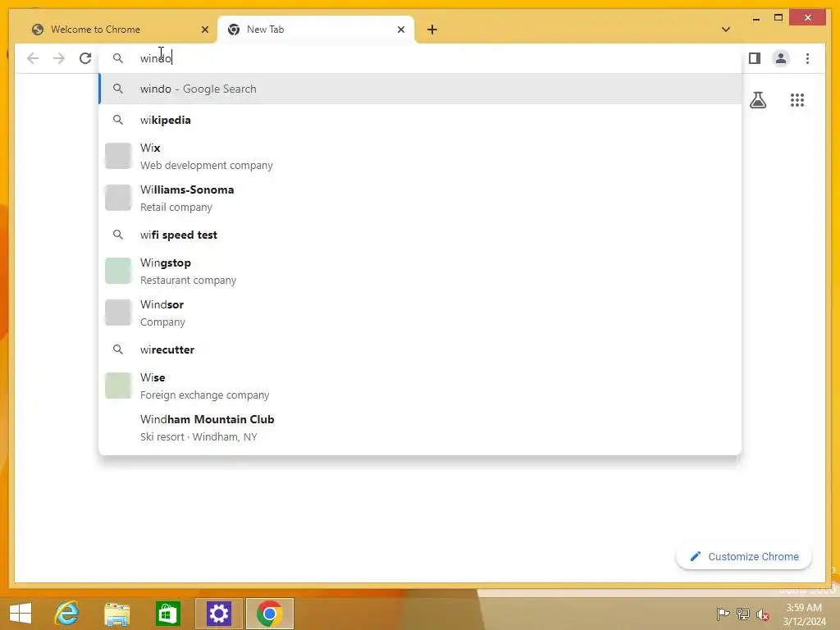Expand the tab search dropdown chevron
Screen dimensions: 840x630
coord(725,30)
